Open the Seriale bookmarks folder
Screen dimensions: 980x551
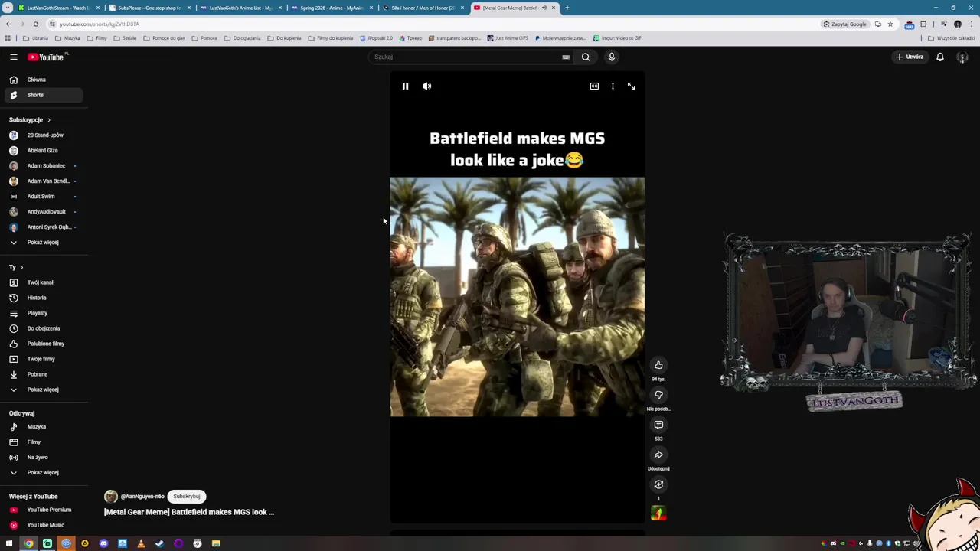coord(126,38)
